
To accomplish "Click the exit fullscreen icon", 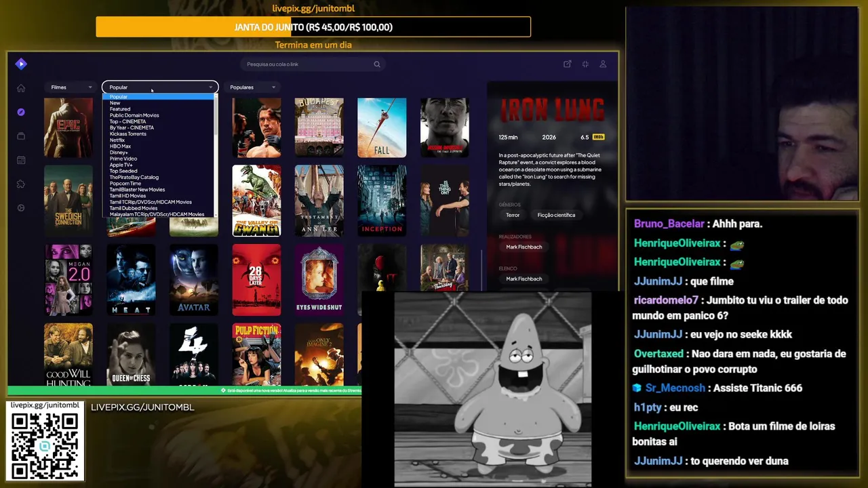I will (x=585, y=64).
